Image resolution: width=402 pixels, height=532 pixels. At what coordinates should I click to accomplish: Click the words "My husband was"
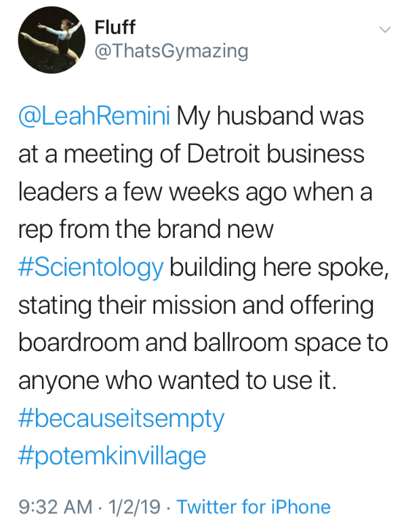[270, 116]
